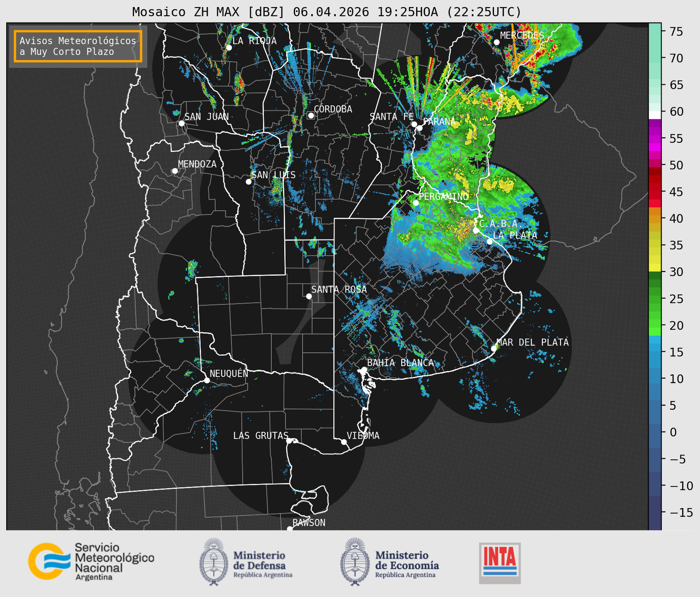Click the Bahía Blanca city marker
Viewport: 700px width, 597px height.
pos(364,369)
